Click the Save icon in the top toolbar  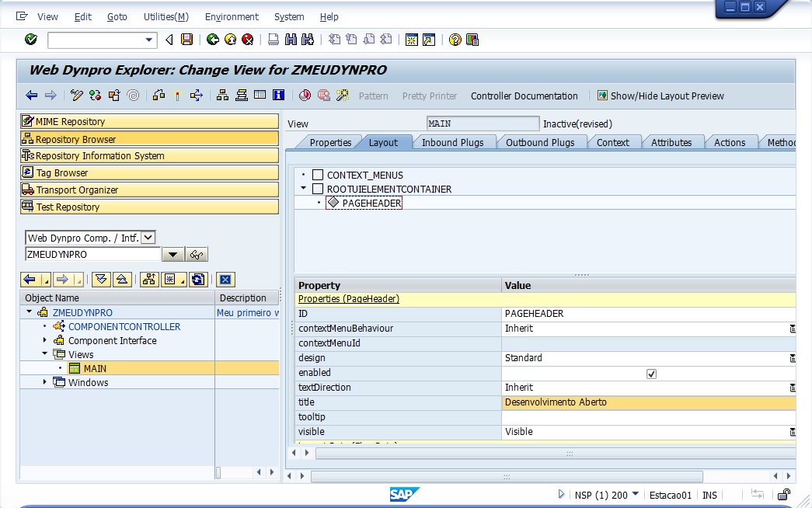(186, 40)
